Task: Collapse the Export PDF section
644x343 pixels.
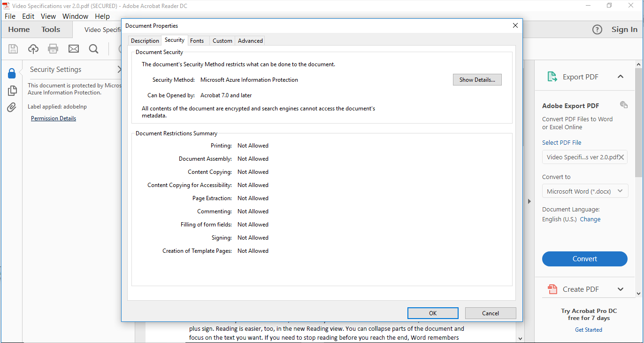Action: pos(621,76)
